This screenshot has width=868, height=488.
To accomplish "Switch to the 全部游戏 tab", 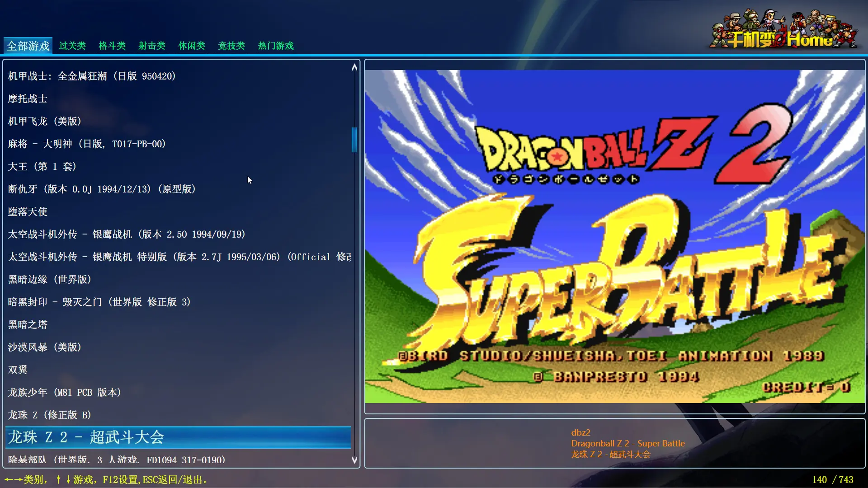I will 28,46.
